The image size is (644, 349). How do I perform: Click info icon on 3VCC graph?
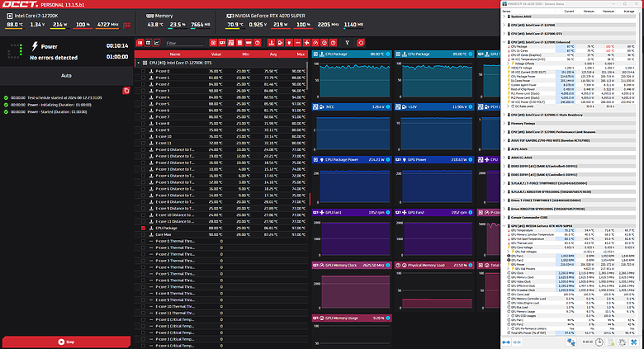pos(390,106)
